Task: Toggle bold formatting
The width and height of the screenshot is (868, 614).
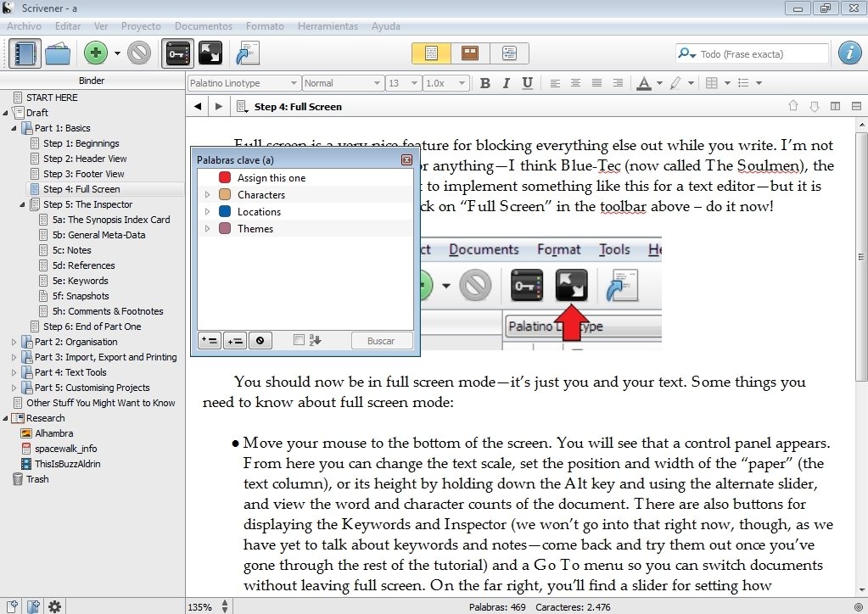Action: click(485, 83)
